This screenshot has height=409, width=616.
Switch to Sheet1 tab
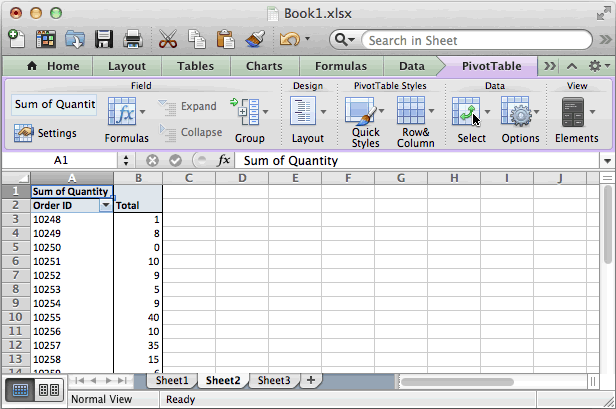172,380
